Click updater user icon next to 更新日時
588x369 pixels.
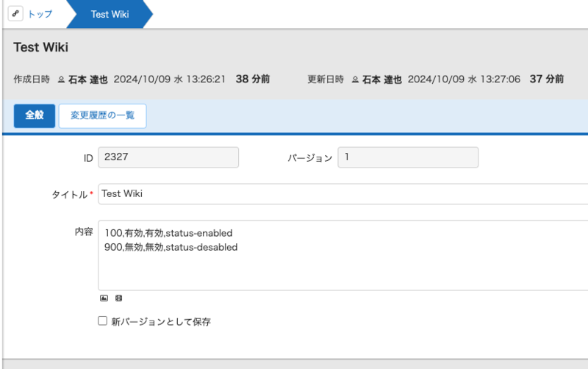pyautogui.click(x=355, y=79)
